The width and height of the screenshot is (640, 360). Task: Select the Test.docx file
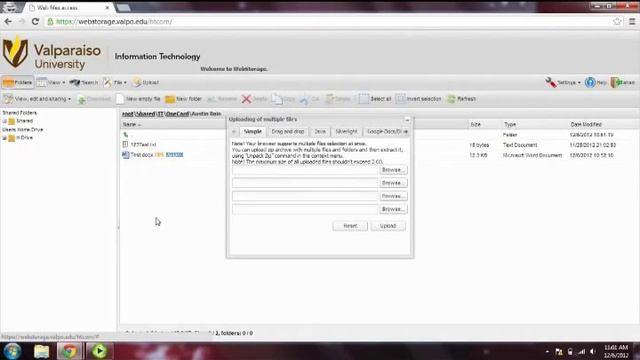(x=142, y=155)
